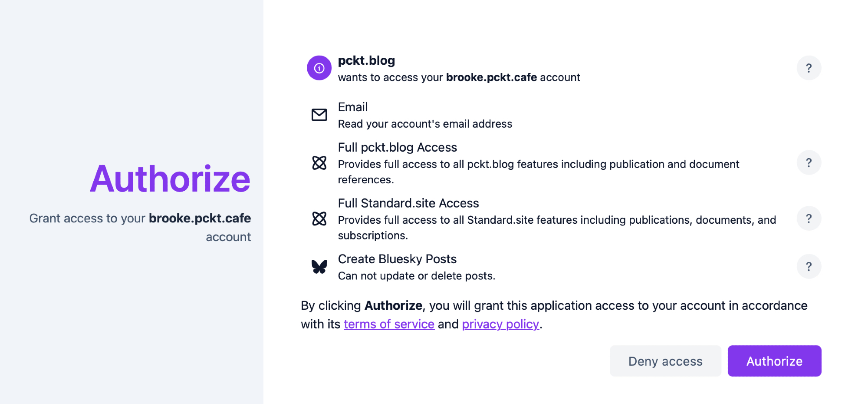Image resolution: width=868 pixels, height=404 pixels.
Task: Select the Full pckt.blog Access heading
Action: click(x=397, y=147)
